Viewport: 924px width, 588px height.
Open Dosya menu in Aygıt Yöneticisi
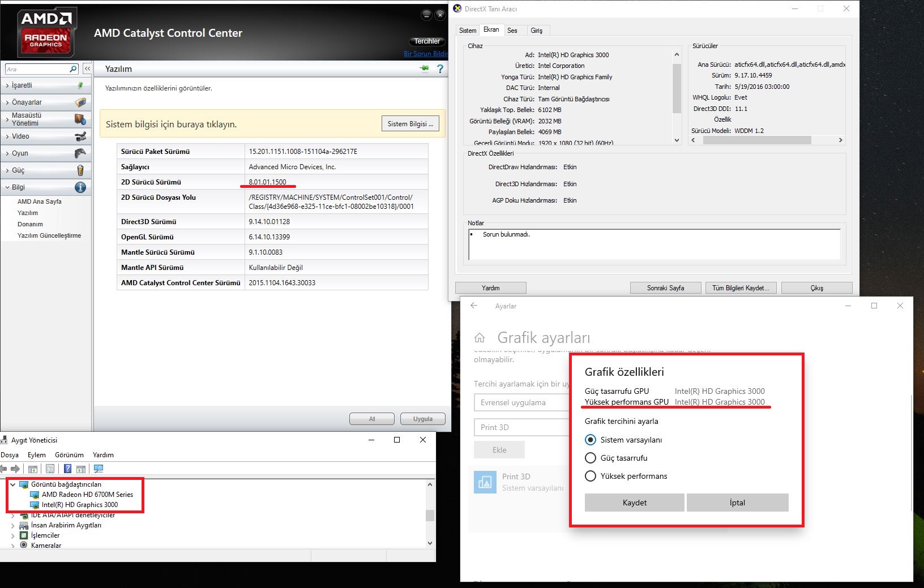(x=10, y=455)
